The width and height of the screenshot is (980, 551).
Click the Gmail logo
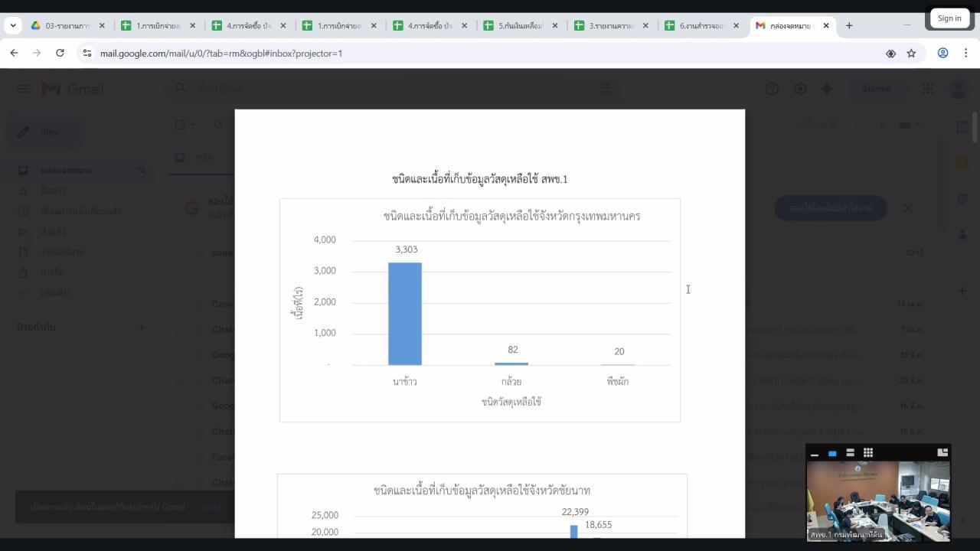point(73,89)
